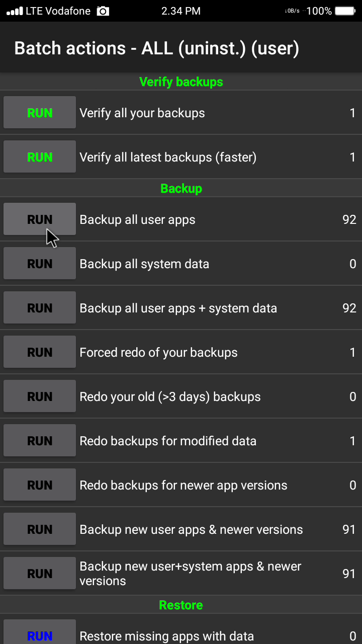Run 'Redo your old (>3 days) backups'

pos(40,397)
